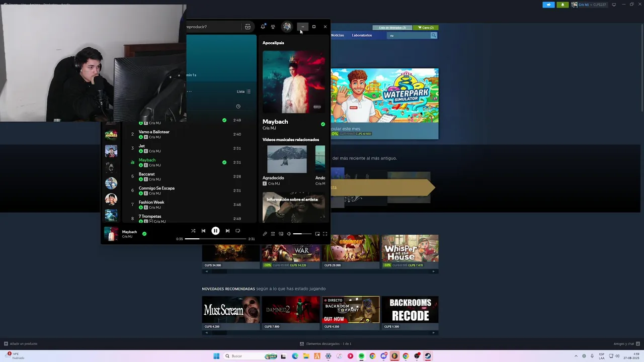Screen dimensions: 644x362
Task: Show hidden system tray icons
Action: click(577, 356)
